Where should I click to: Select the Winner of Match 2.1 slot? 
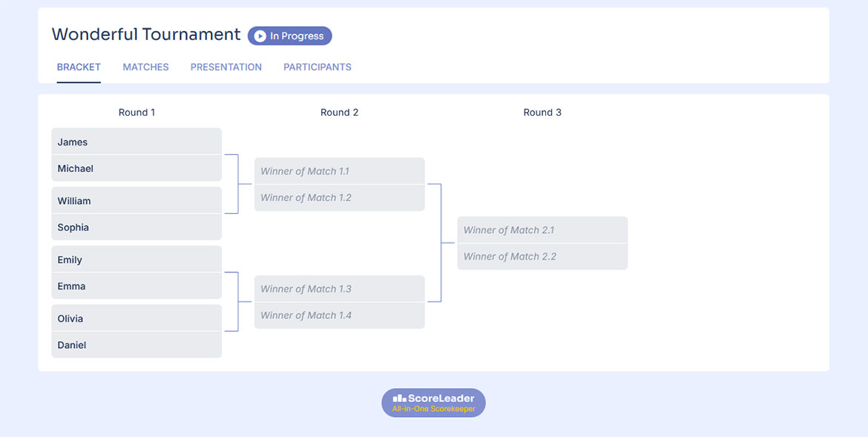(x=542, y=230)
